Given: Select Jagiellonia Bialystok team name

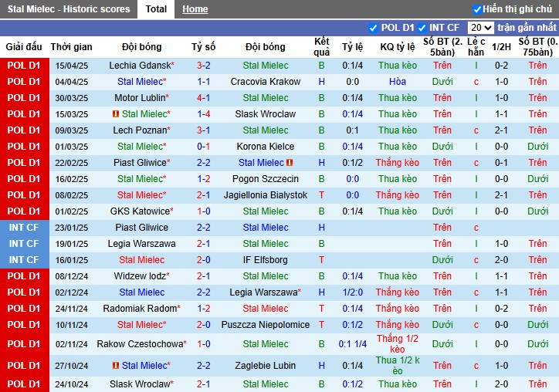Looking at the screenshot, I should point(266,195).
